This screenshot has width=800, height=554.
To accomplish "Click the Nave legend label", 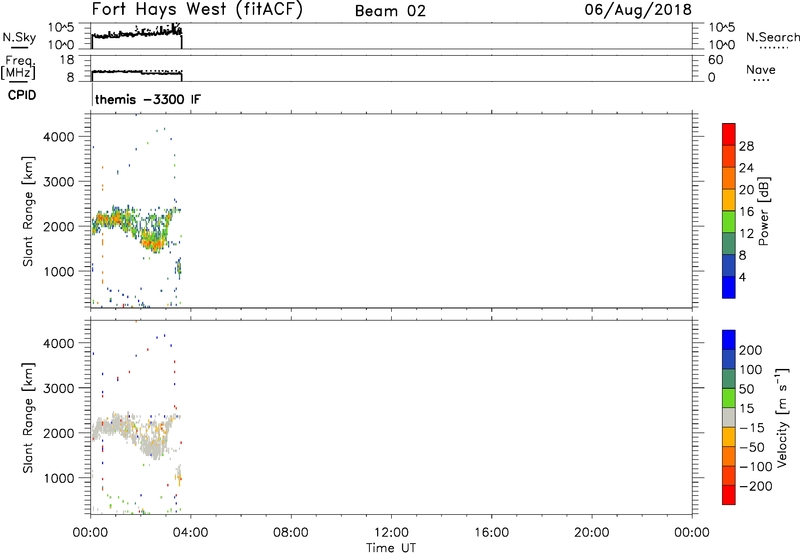I will (x=761, y=70).
